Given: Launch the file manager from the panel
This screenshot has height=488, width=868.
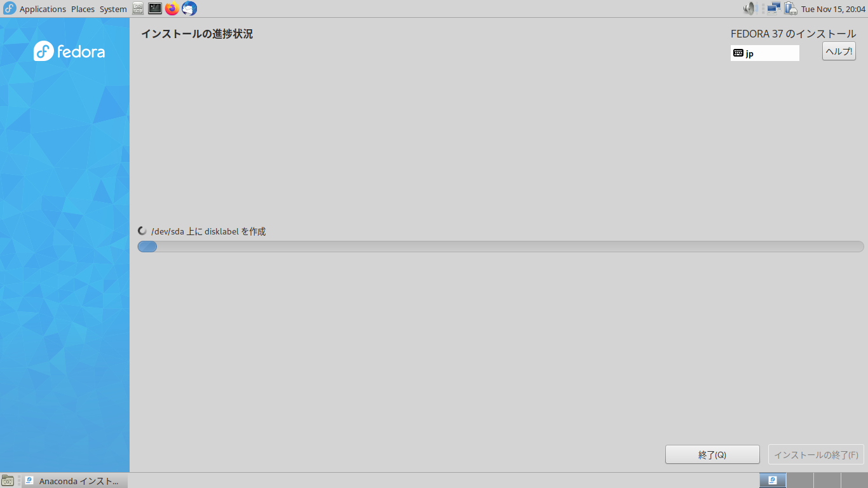Looking at the screenshot, I should tap(138, 8).
